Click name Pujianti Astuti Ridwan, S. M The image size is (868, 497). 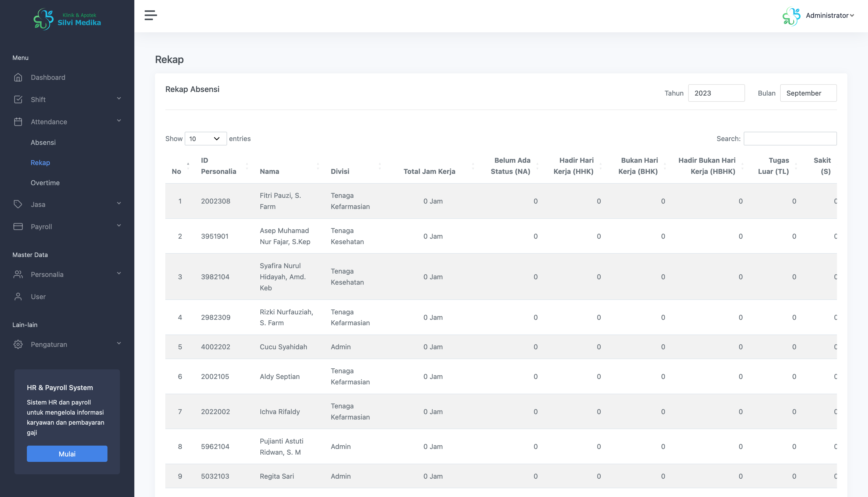[x=282, y=447]
